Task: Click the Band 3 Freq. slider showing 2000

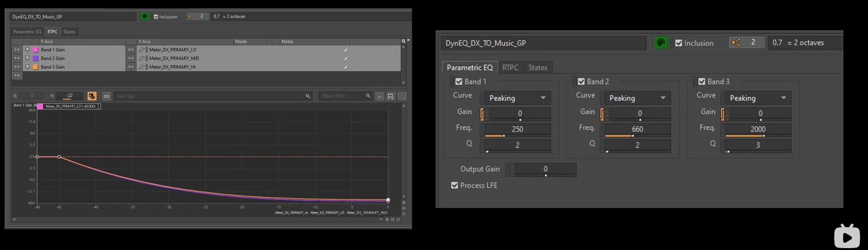Action: [x=758, y=129]
